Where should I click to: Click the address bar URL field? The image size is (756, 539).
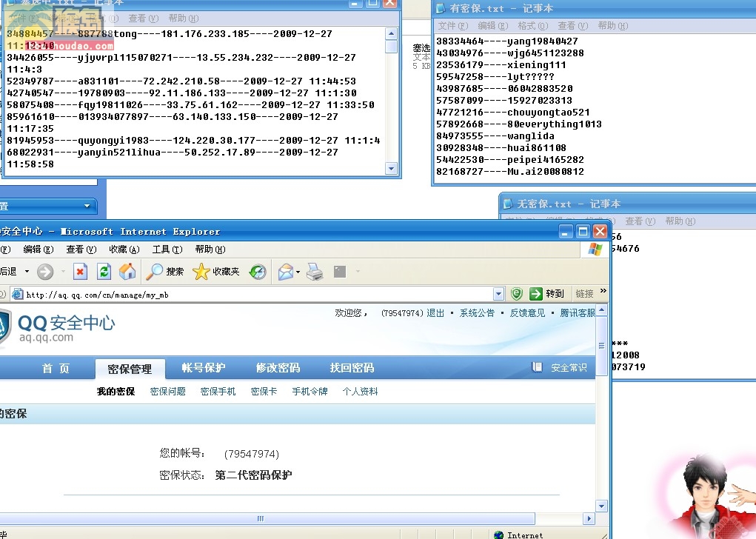pyautogui.click(x=258, y=294)
